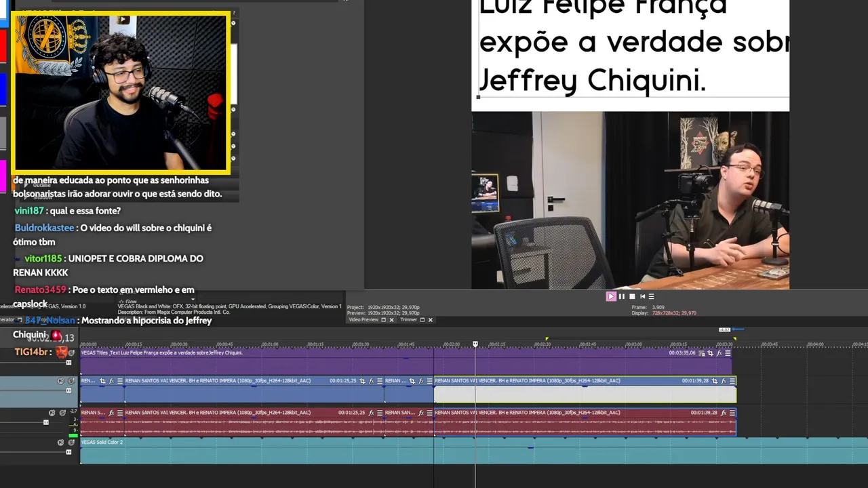
Task: Open the preview transport hamburger menu
Action: tap(651, 296)
